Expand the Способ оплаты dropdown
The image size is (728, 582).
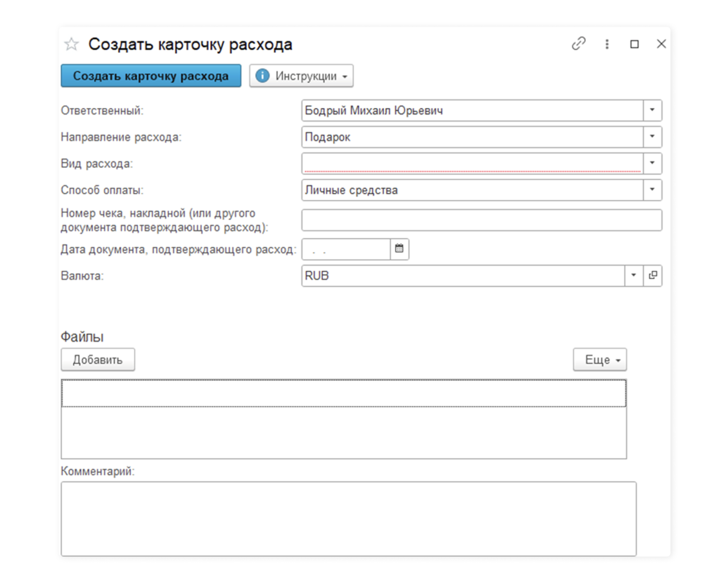click(652, 190)
